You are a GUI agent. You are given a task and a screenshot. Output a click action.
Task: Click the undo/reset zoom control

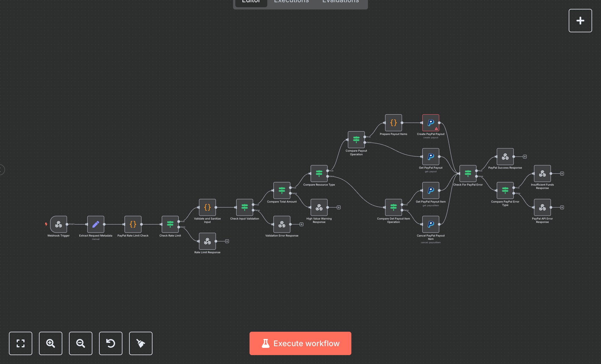110,343
